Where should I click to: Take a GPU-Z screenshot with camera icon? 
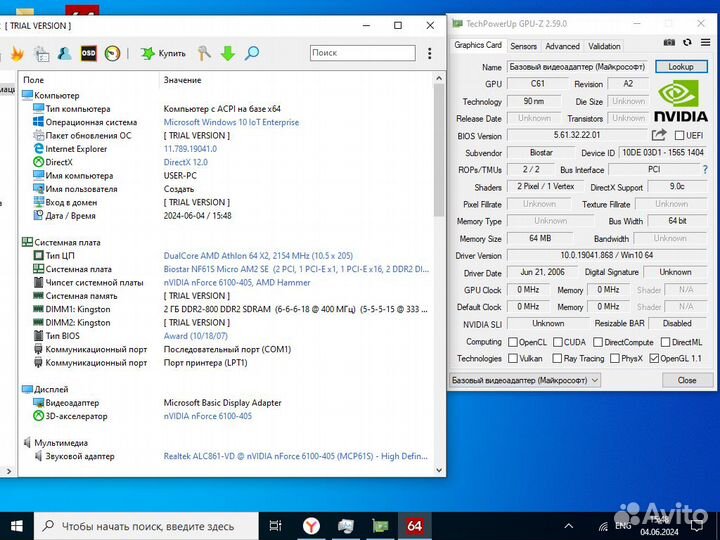tap(669, 42)
